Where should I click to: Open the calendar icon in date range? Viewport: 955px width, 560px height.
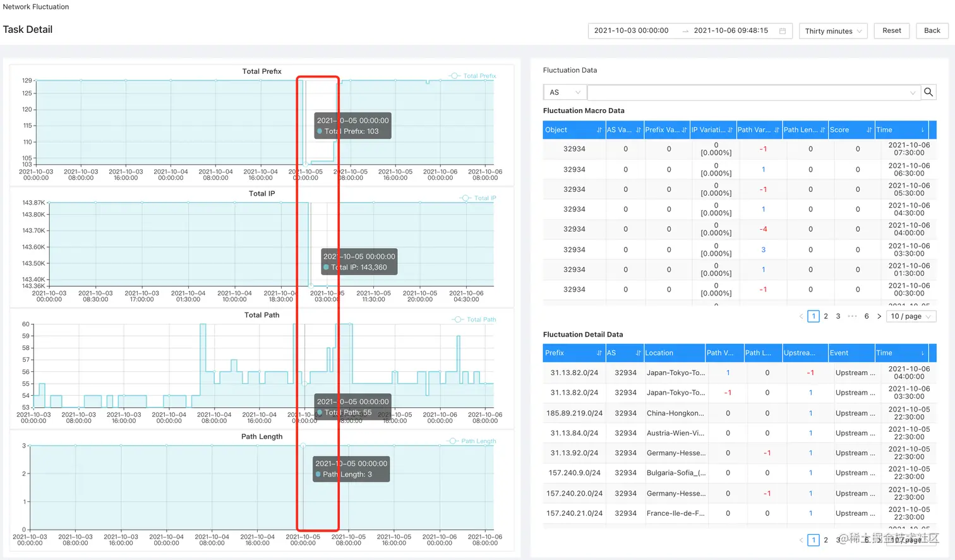tap(783, 31)
